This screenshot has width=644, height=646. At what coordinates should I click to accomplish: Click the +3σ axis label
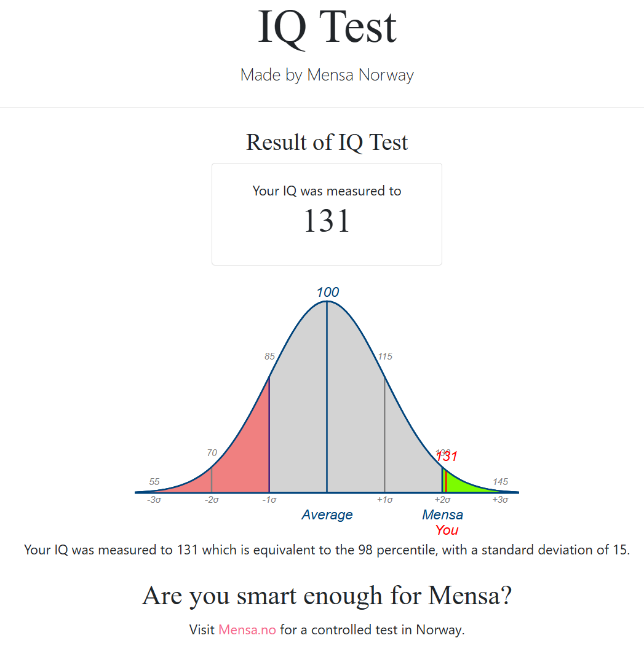click(x=500, y=500)
